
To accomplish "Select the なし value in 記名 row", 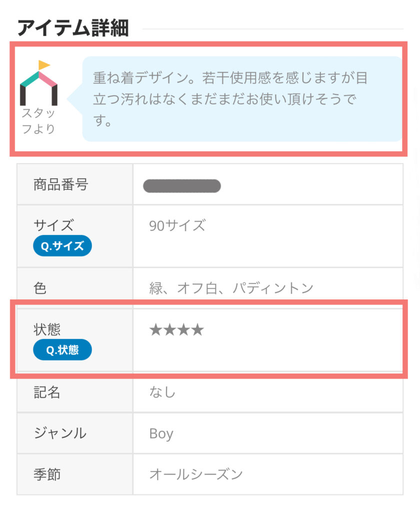I will 162,392.
